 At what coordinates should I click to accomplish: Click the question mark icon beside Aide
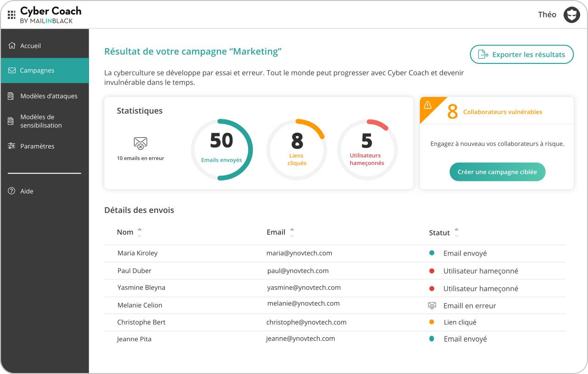click(11, 191)
